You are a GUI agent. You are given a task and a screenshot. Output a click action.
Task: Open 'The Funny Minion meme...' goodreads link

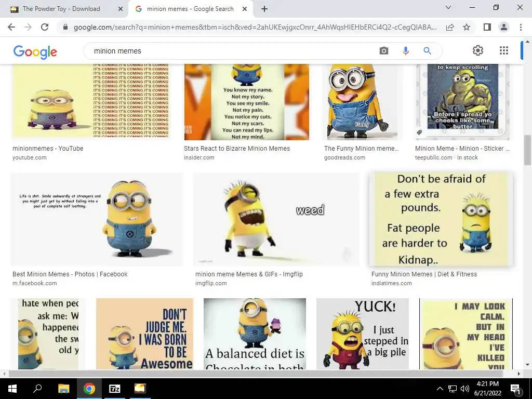point(362,148)
